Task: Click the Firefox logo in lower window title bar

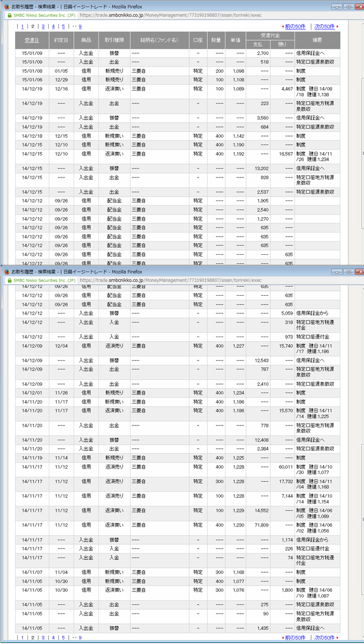Action: point(7,272)
